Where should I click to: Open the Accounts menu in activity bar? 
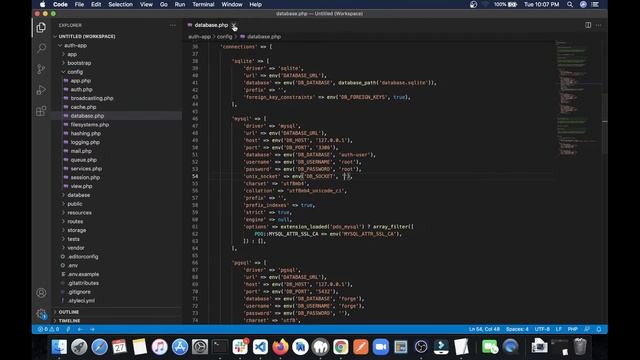pyautogui.click(x=41, y=293)
